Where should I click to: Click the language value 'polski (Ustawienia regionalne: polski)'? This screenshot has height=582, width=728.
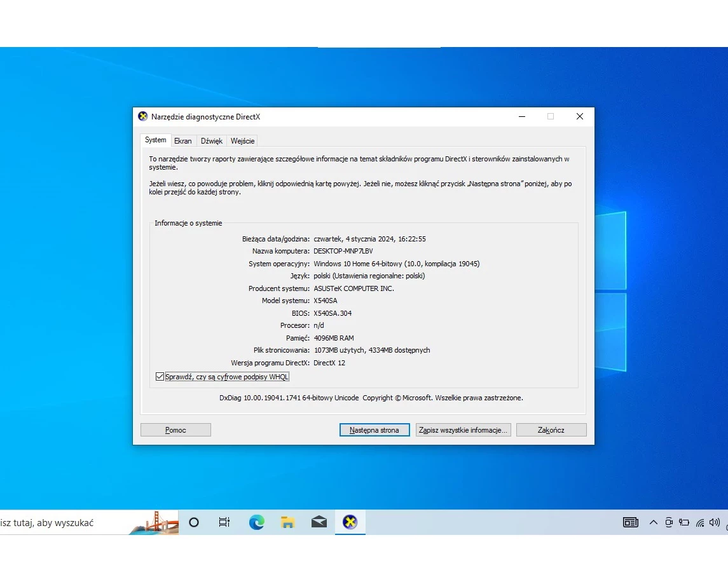point(369,276)
